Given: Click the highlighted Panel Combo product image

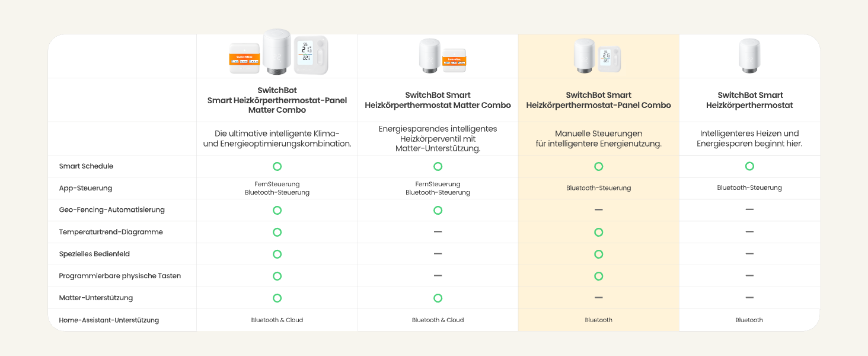Looking at the screenshot, I should 598,57.
